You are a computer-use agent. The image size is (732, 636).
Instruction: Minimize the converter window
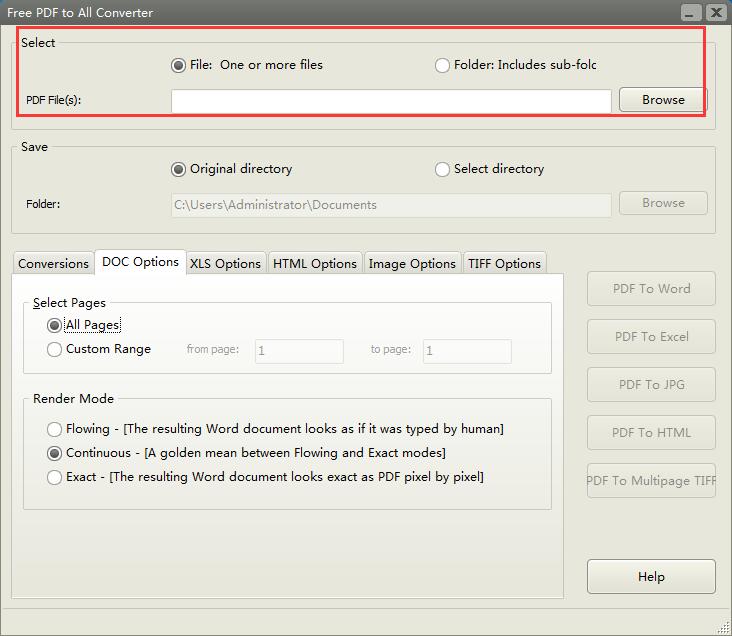tap(690, 12)
